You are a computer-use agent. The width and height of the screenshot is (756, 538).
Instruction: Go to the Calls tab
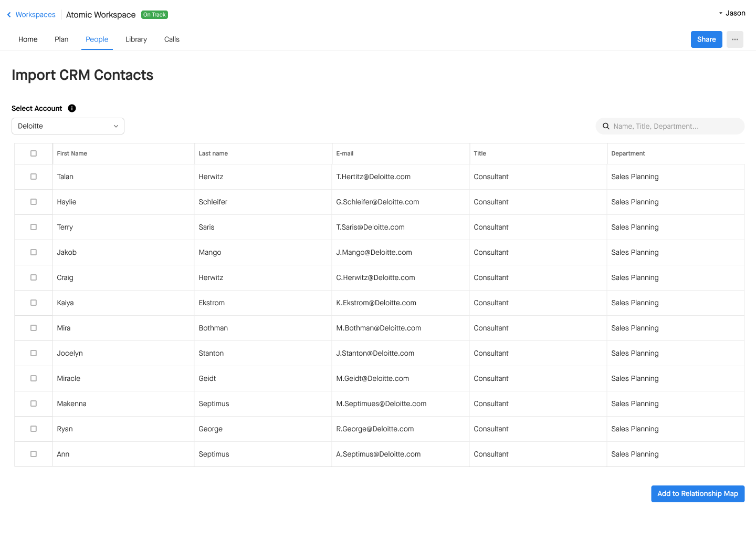click(171, 39)
